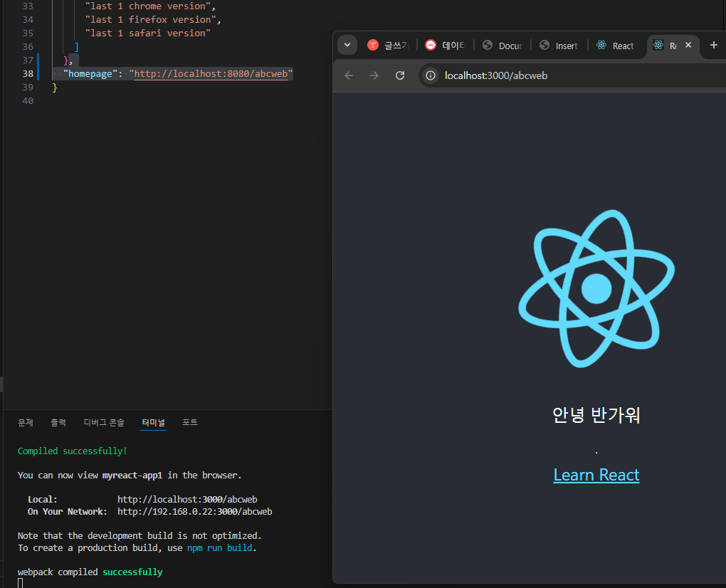Switch to the Docur browser tab
Screen dimensions: 726x588
click(x=502, y=46)
